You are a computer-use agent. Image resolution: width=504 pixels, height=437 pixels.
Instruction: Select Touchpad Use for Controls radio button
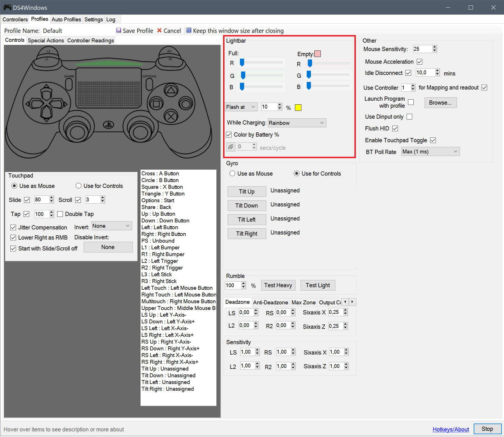click(79, 186)
